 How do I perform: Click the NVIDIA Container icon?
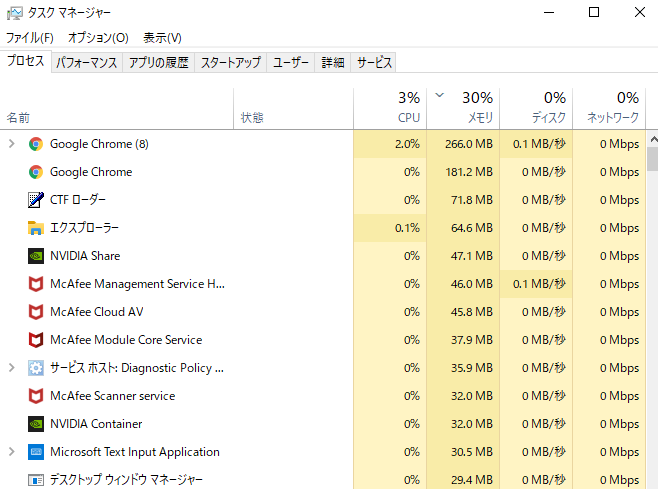pos(36,424)
